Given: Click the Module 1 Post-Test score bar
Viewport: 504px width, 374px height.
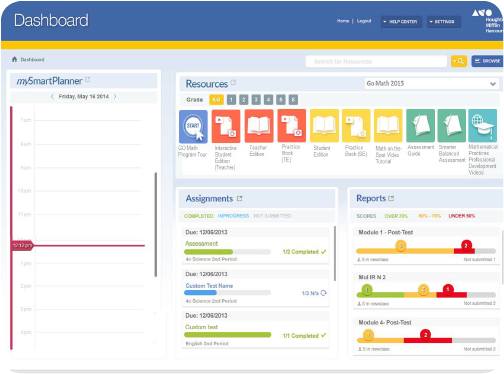Looking at the screenshot, I should point(426,251).
